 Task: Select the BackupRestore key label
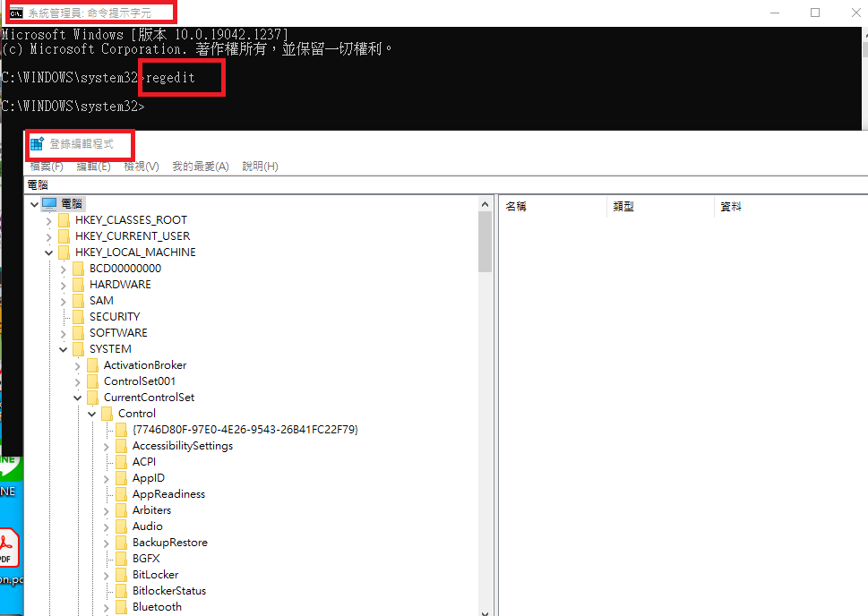170,543
